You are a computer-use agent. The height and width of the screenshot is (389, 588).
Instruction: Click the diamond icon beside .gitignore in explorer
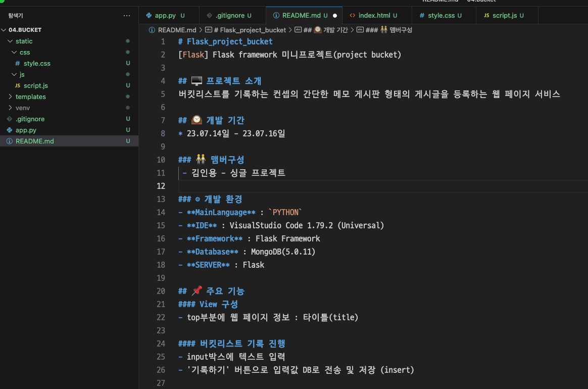coord(10,119)
